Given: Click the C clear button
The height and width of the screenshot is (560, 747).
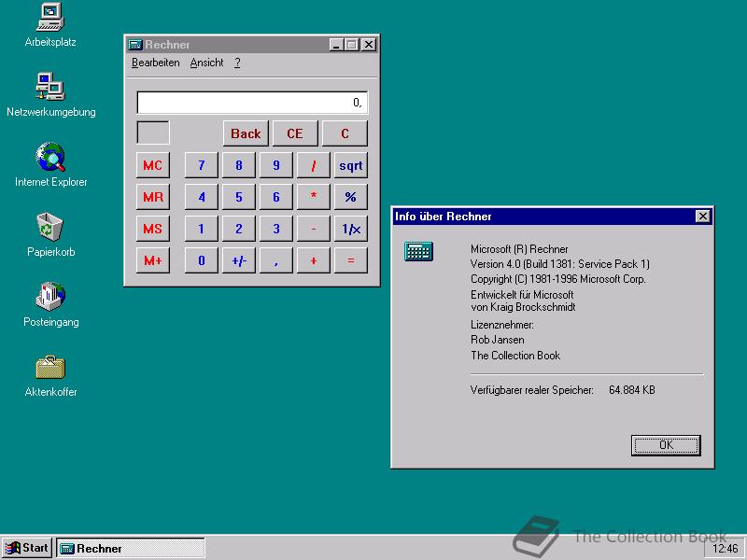Looking at the screenshot, I should 345,133.
